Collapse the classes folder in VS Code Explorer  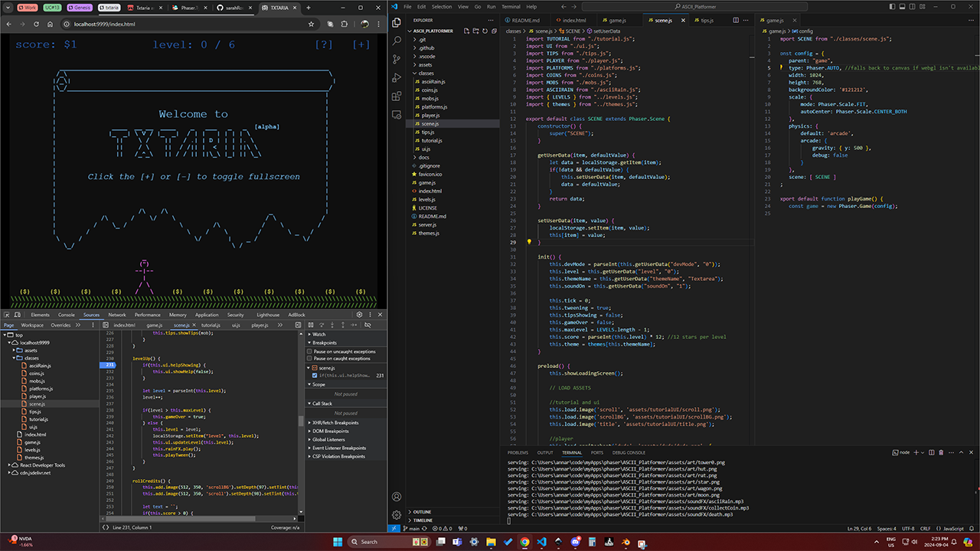pos(426,73)
